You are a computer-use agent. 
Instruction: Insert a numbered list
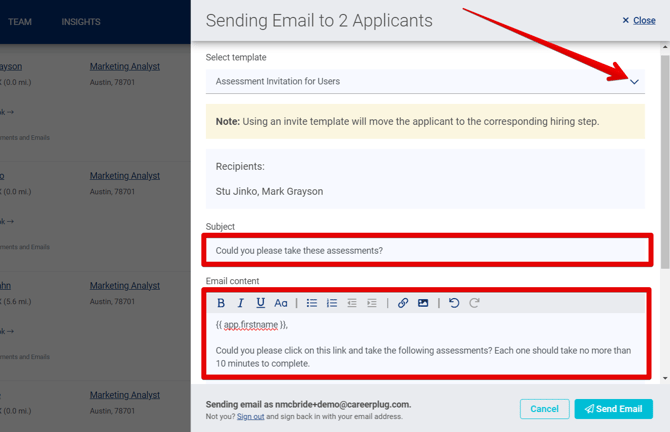pyautogui.click(x=332, y=303)
